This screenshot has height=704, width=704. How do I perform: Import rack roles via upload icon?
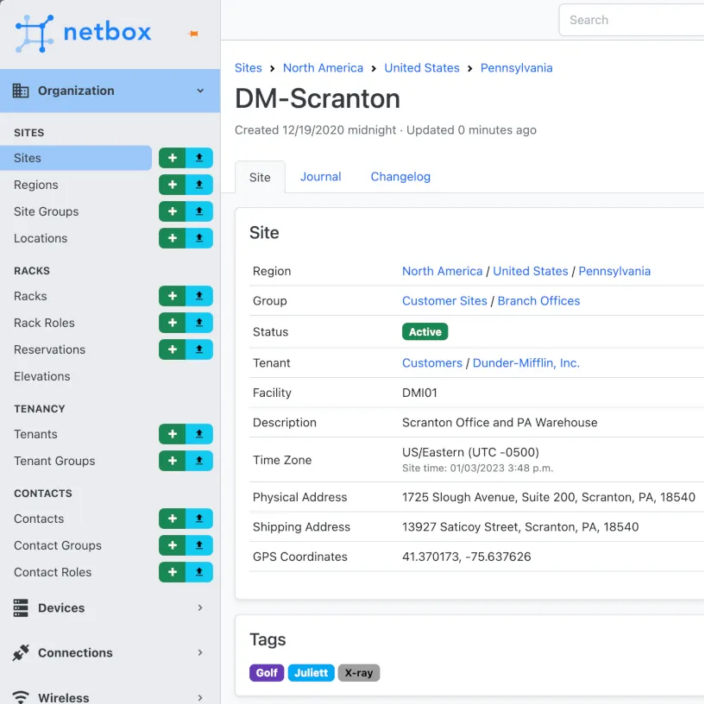[199, 323]
